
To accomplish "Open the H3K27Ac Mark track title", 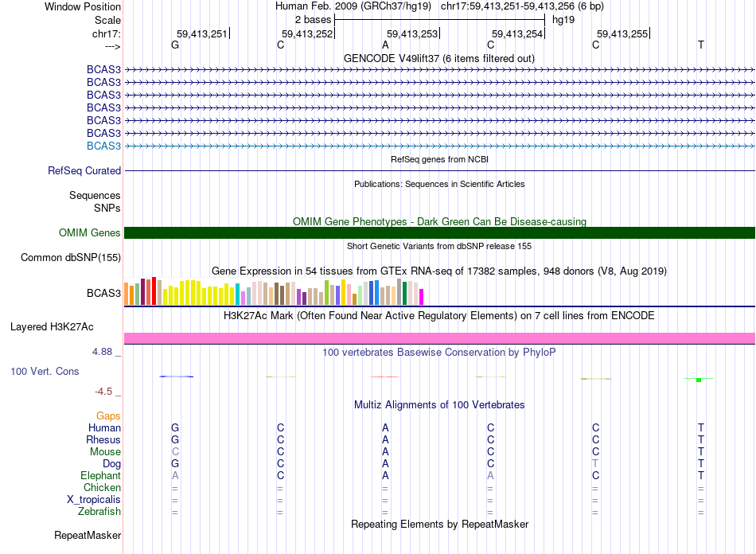I will (x=439, y=316).
